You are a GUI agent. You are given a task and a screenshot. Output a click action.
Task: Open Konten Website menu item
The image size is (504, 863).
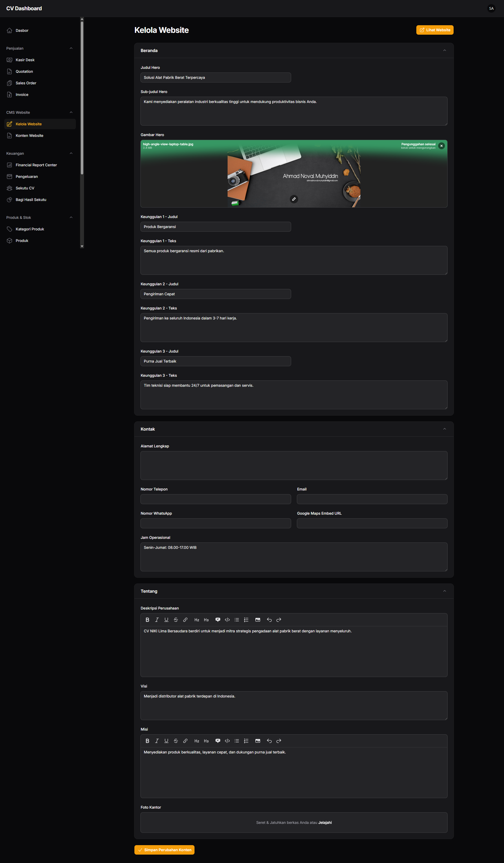point(29,136)
